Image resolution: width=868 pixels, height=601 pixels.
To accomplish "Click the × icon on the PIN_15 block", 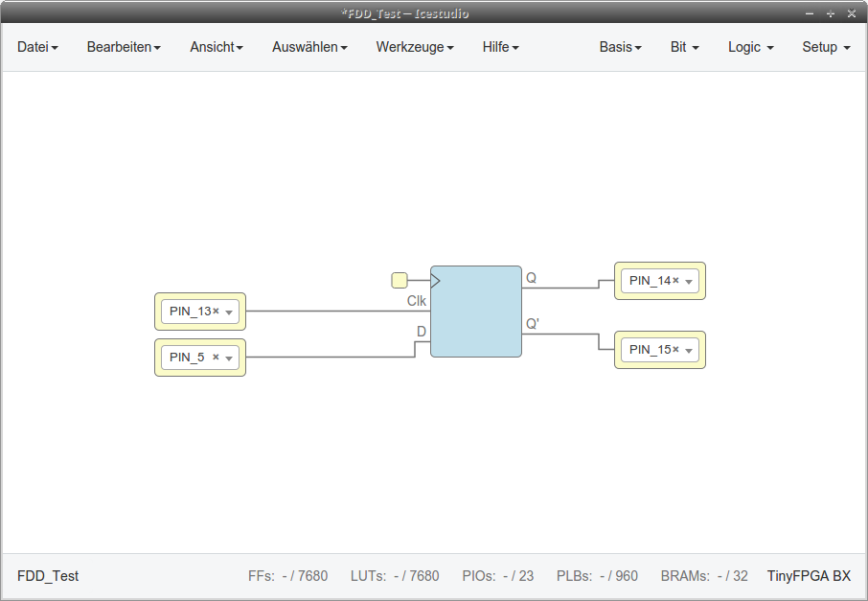I will tap(675, 348).
